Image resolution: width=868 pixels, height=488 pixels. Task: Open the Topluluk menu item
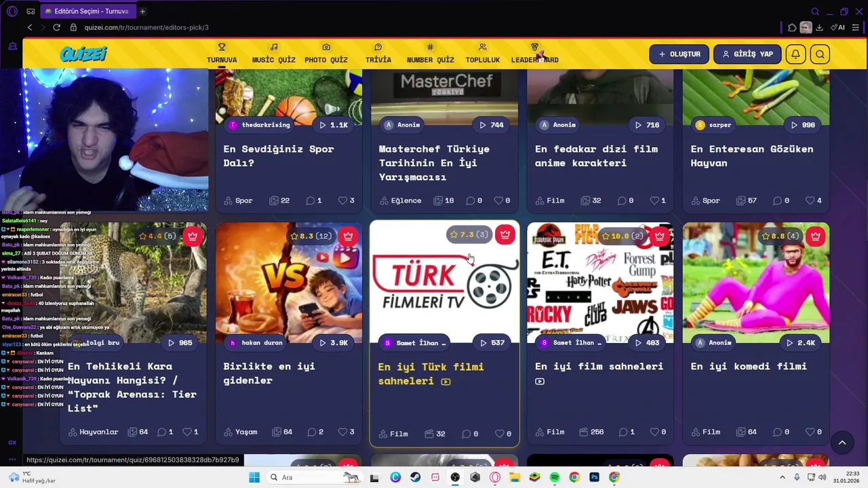[483, 54]
